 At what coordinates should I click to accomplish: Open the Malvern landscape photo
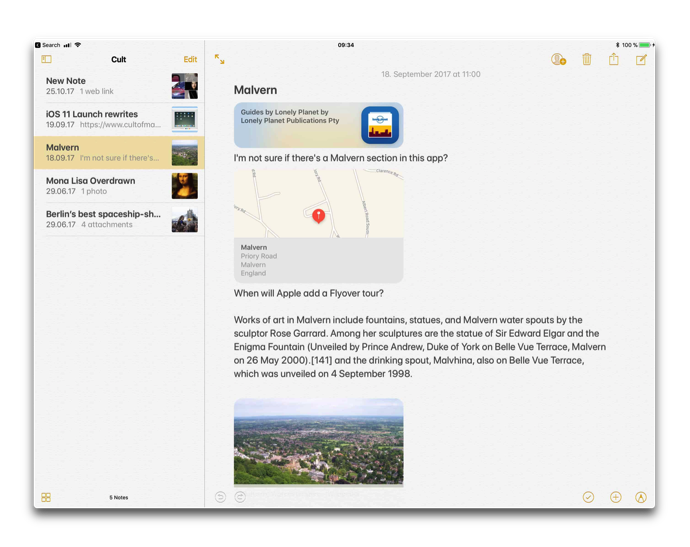(x=319, y=442)
